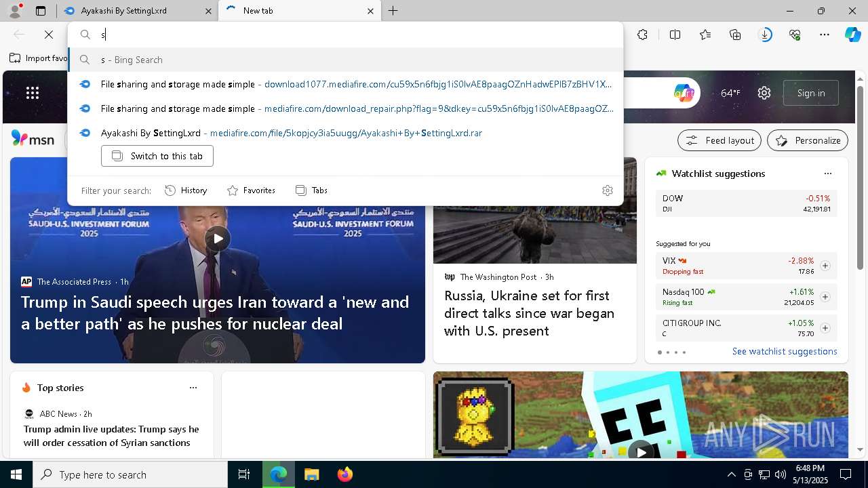The height and width of the screenshot is (488, 868).
Task: Open Settings and more ellipsis menu
Action: pos(825,35)
